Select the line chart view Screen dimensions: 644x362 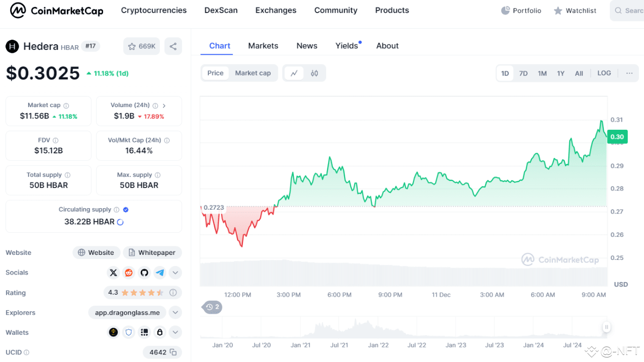point(294,73)
